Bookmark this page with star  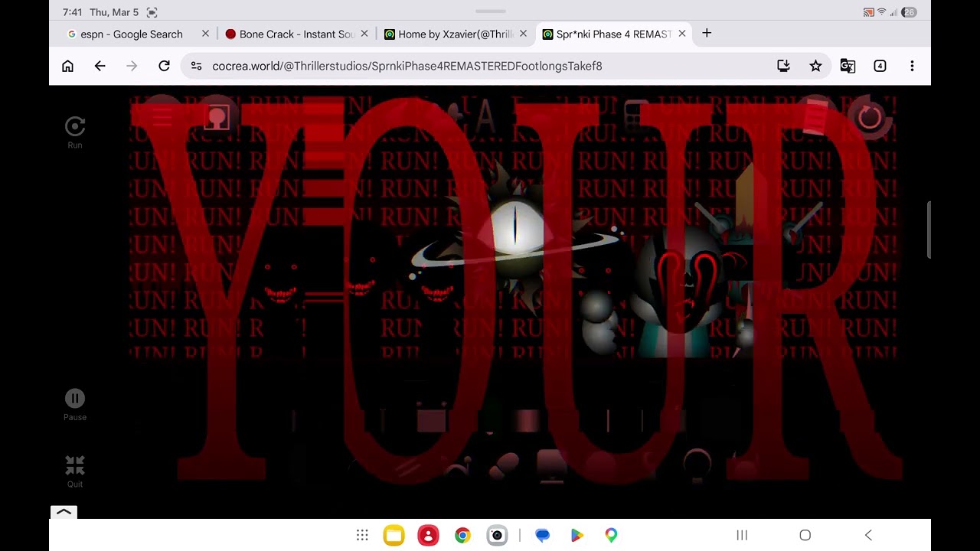[x=815, y=66]
